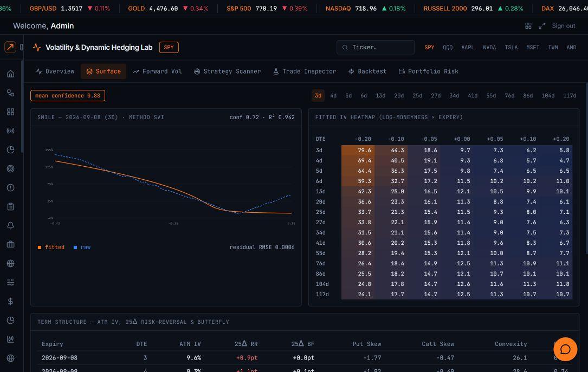Click the candlestick chart sidebar icon
The height and width of the screenshot is (372, 588).
click(10, 339)
